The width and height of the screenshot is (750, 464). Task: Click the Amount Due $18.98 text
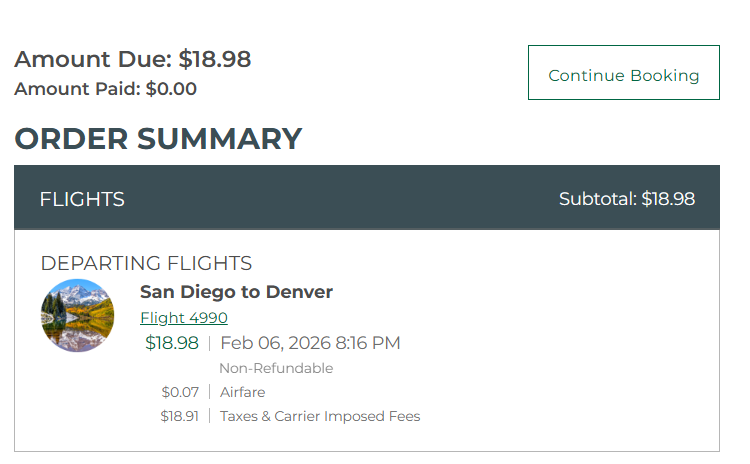point(132,60)
